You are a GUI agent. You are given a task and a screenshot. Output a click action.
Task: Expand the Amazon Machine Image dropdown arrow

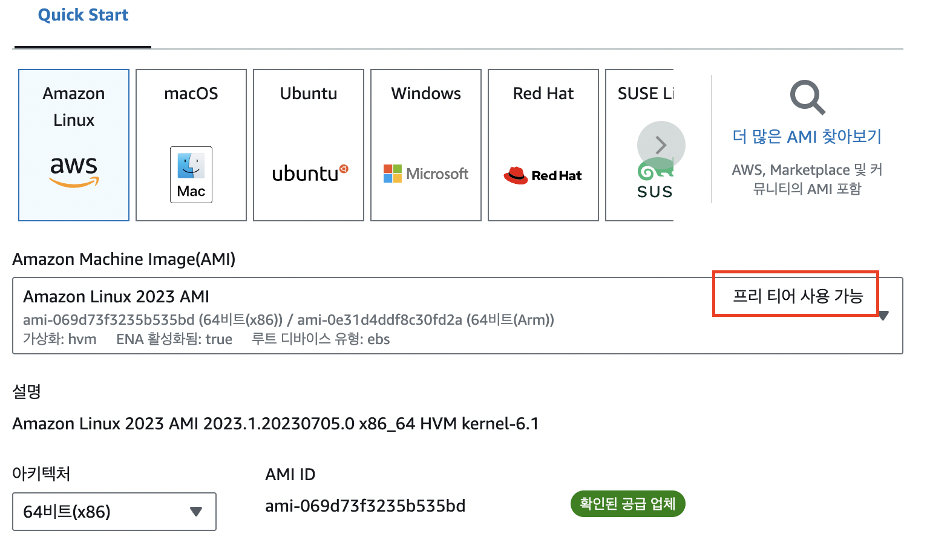pyautogui.click(x=883, y=316)
